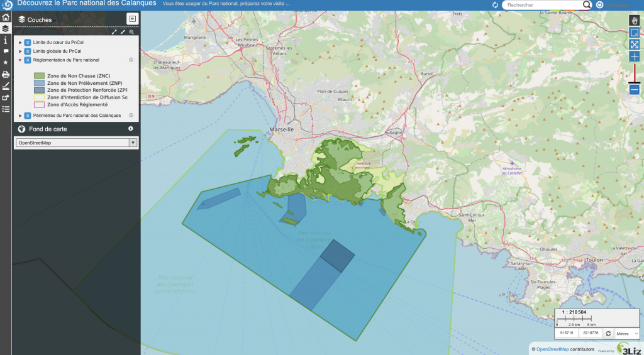Screen dimensions: 644x355
Task: Open the home icon in the left sidebar
Action: pyautogui.click(x=6, y=18)
